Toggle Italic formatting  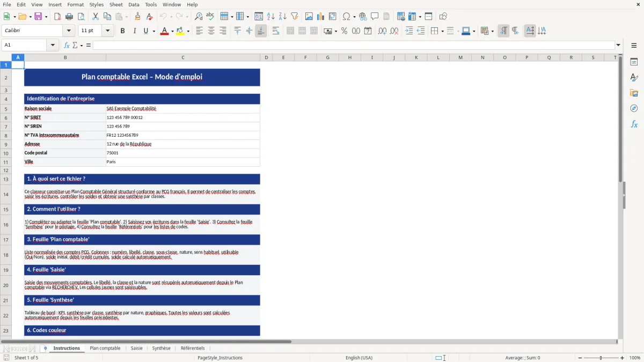[x=134, y=31]
